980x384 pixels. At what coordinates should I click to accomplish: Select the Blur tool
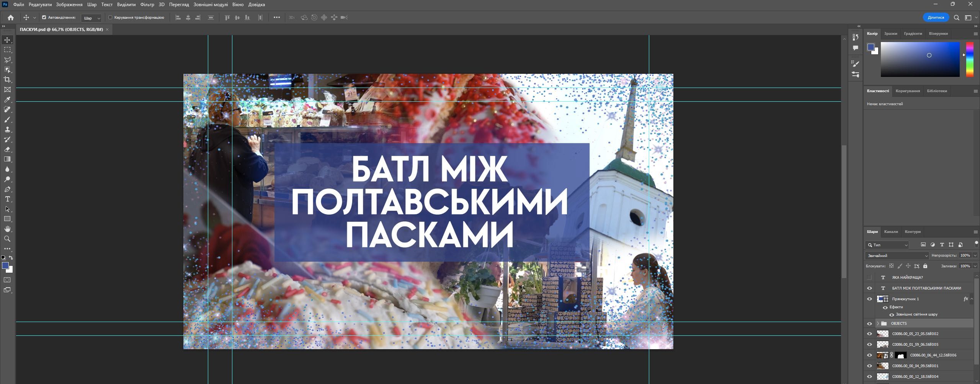tap(7, 169)
